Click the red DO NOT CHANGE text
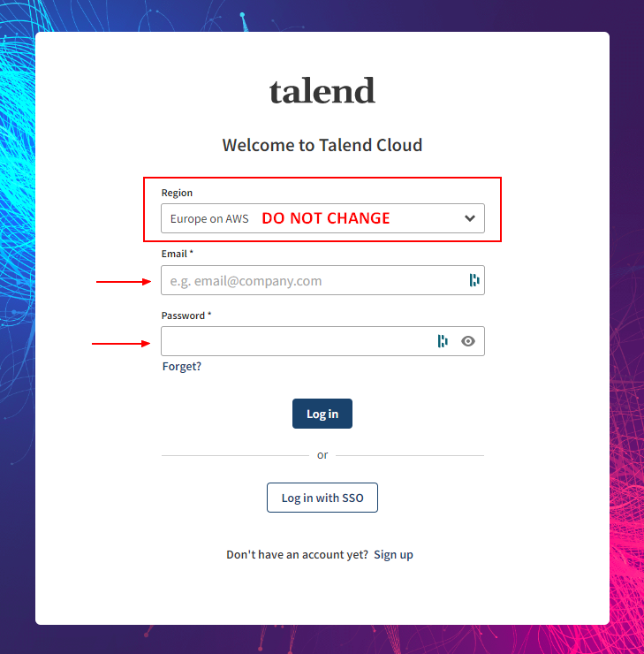The width and height of the screenshot is (644, 654). (326, 218)
